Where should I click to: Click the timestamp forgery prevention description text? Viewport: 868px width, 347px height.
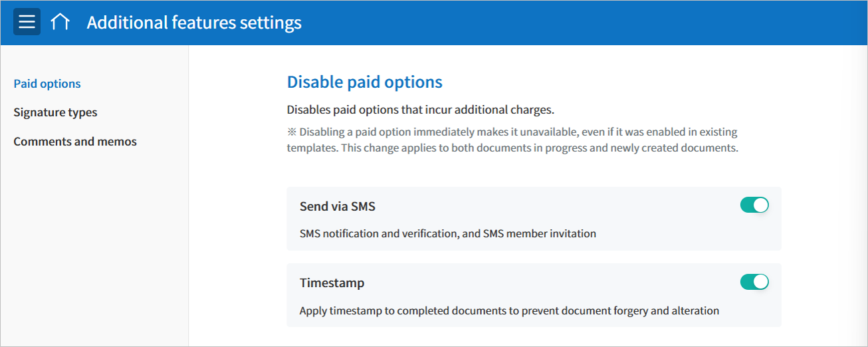(509, 310)
